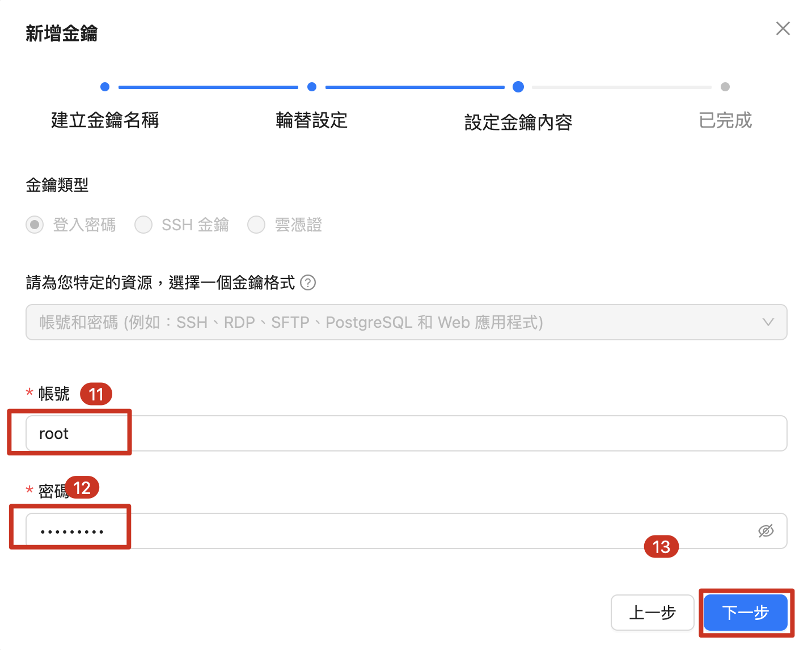Click the help icon beside 選擇一個金鑰格式
812x650 pixels.
pos(308,282)
